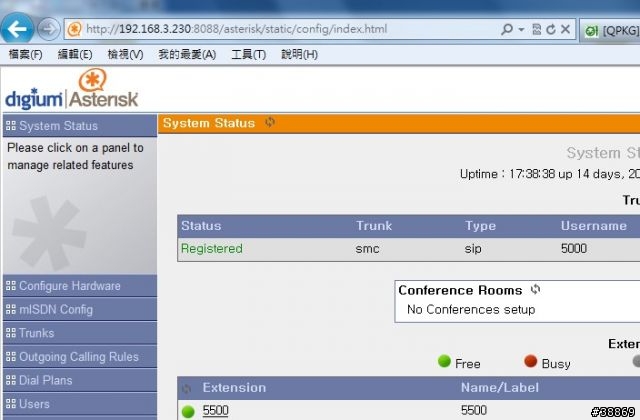Click Name/Label value 5500
The width and height of the screenshot is (640, 420).
pyautogui.click(x=474, y=410)
